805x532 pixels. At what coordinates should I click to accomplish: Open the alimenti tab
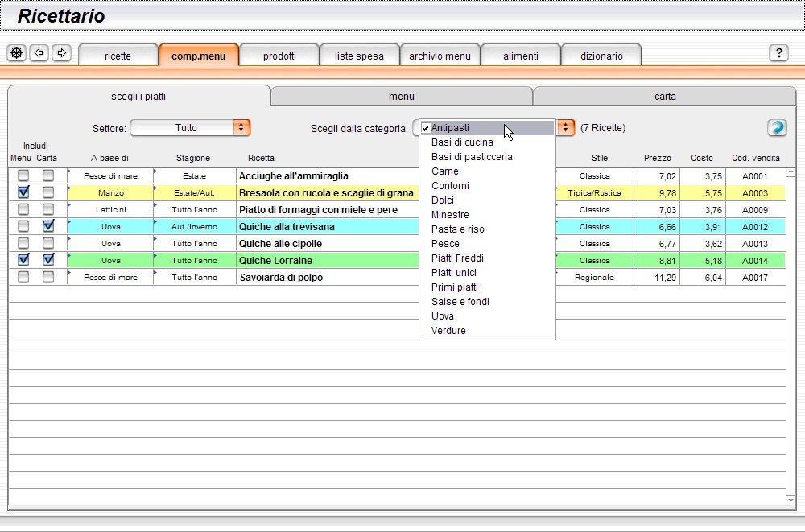521,56
